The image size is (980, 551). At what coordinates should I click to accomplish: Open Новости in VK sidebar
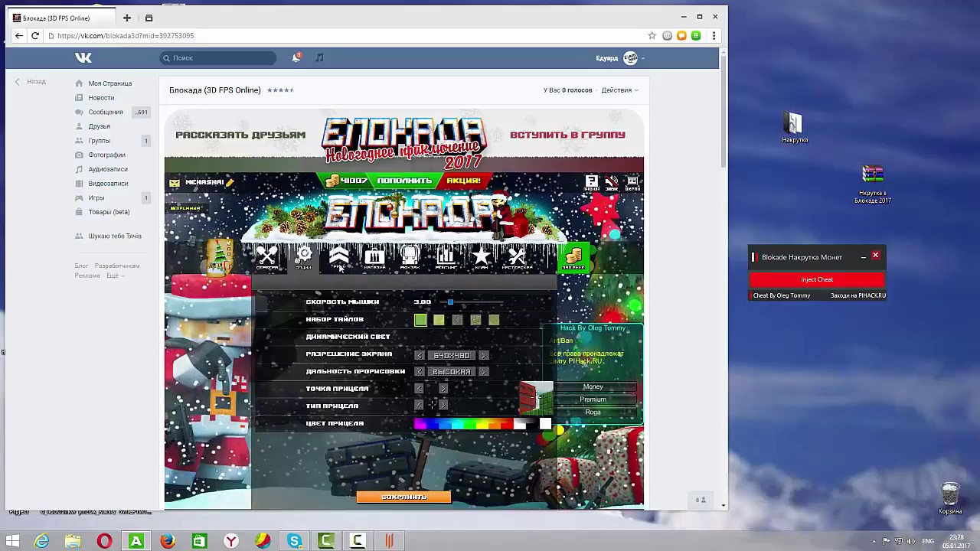tap(101, 98)
